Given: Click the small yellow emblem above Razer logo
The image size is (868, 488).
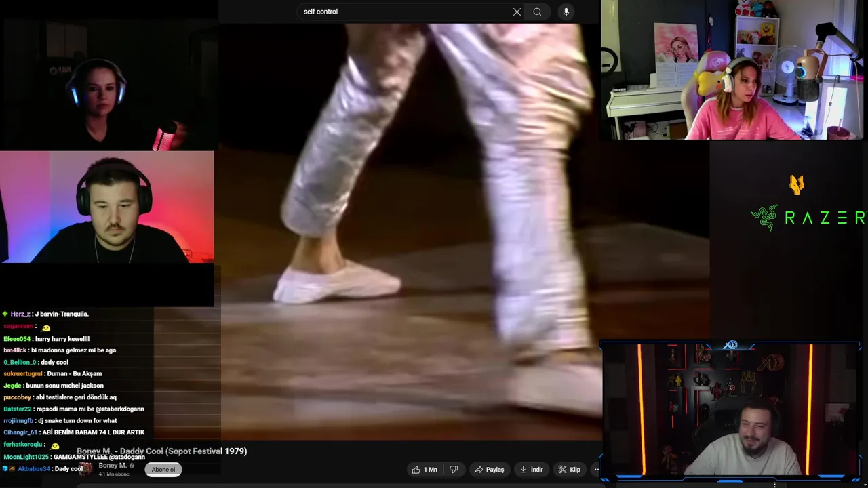Looking at the screenshot, I should (x=797, y=184).
